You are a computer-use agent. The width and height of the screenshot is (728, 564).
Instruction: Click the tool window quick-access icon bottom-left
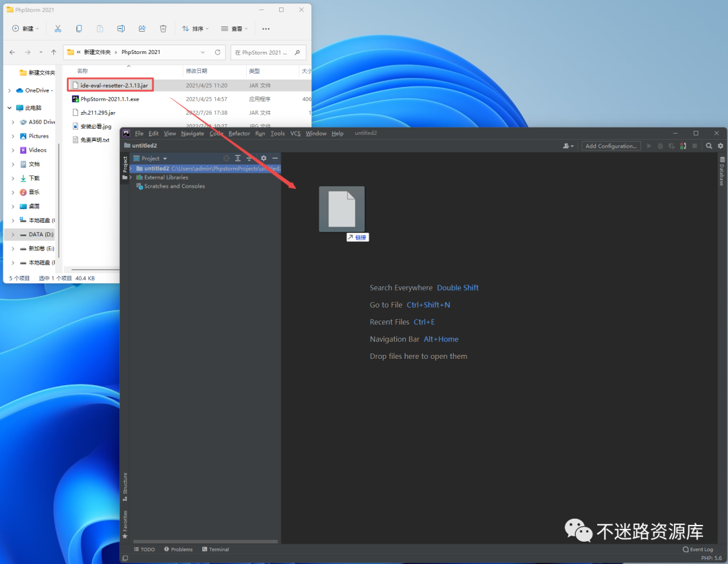125,558
